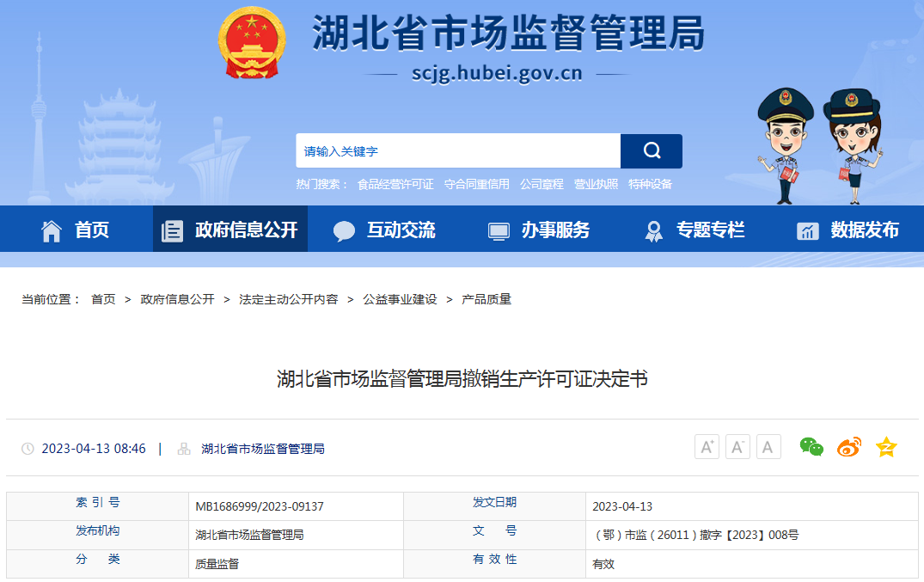Open the 互动交流 navigation tab
This screenshot has width=924, height=582.
click(x=385, y=229)
